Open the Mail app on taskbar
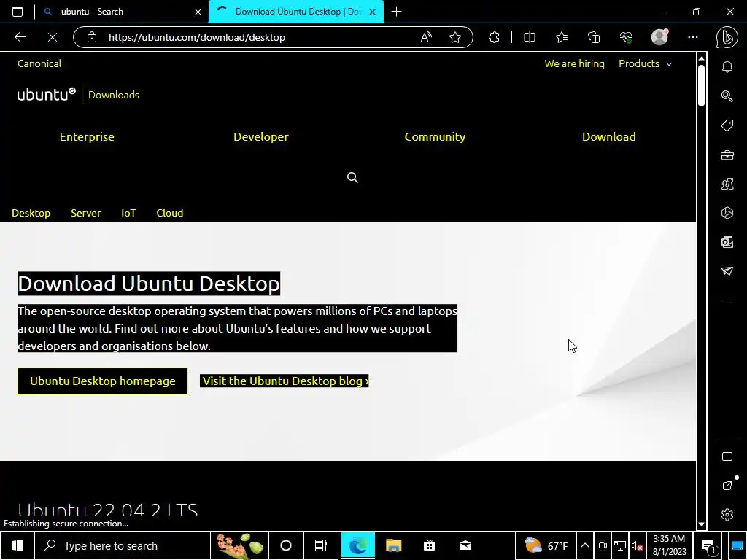Image resolution: width=747 pixels, height=560 pixels. (465, 545)
